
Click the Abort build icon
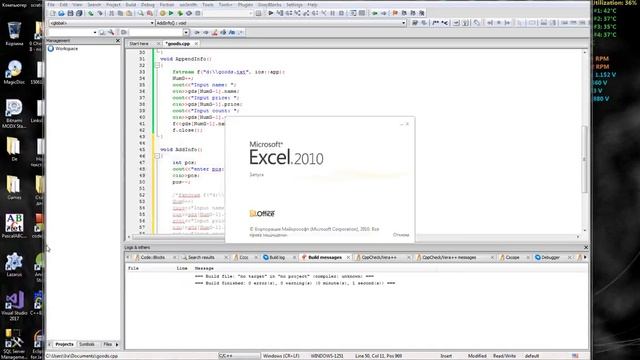pos(198,13)
